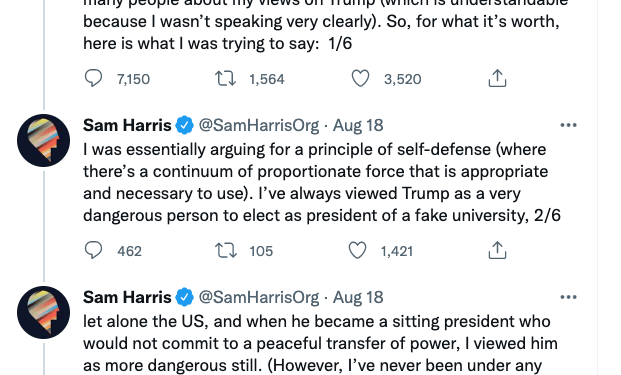Open Sam Harris name on third tweet
Image resolution: width=621 pixels, height=375 pixels.
[x=127, y=297]
